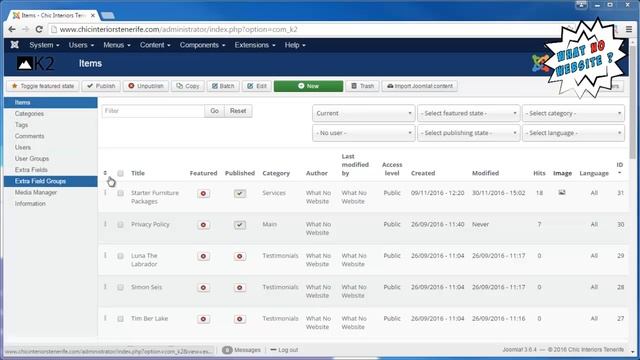Expand the Menus menu
Viewport: 640px width, 360px height.
click(x=117, y=45)
